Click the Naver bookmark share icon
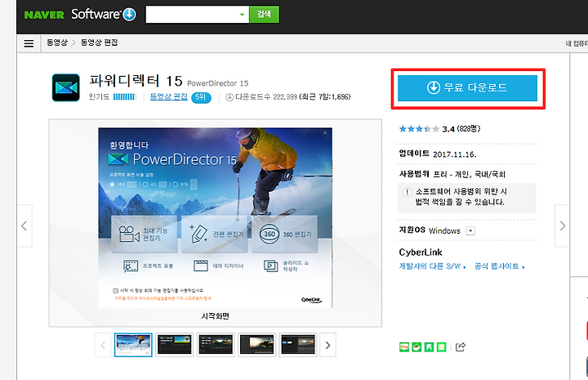This screenshot has height=380, width=588. point(429,347)
